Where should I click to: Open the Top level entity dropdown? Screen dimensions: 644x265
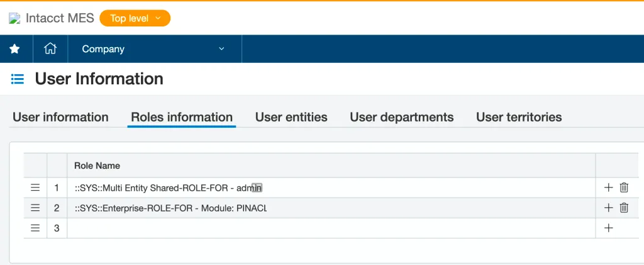pos(135,18)
